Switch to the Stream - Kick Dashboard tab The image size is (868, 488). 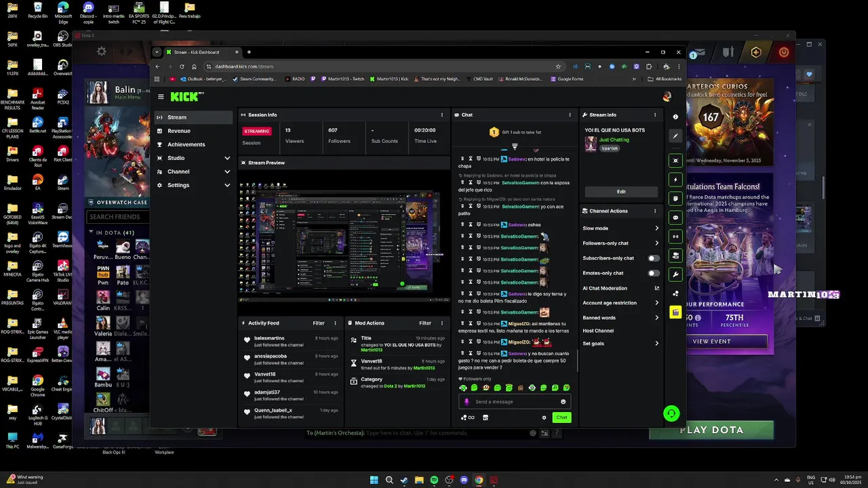click(202, 52)
